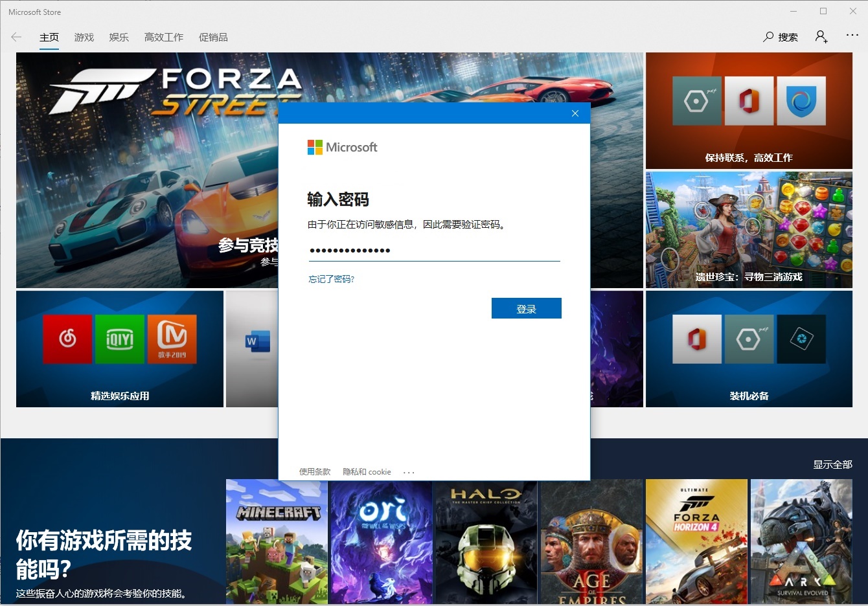Open the 促销品 tab
868x606 pixels.
click(213, 38)
